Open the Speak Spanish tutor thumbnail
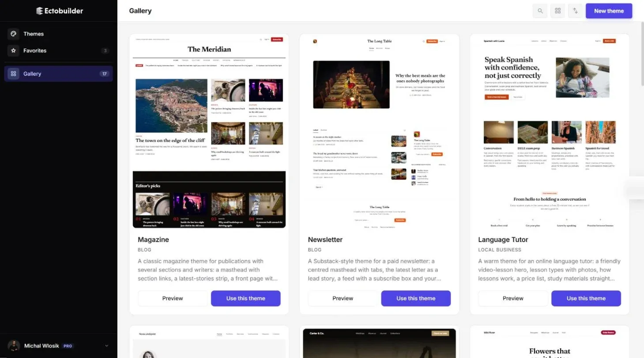The height and width of the screenshot is (358, 644). click(x=550, y=131)
